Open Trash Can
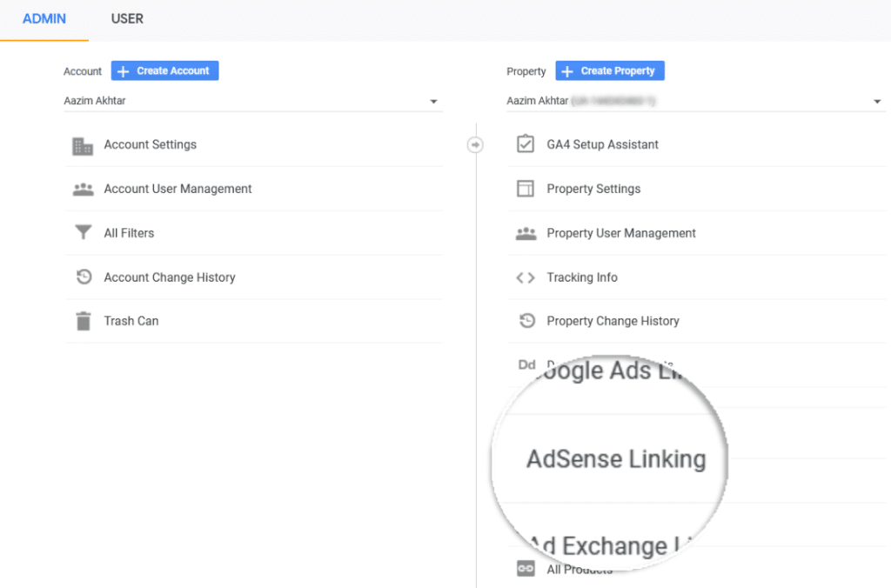The image size is (891, 588). coord(131,321)
